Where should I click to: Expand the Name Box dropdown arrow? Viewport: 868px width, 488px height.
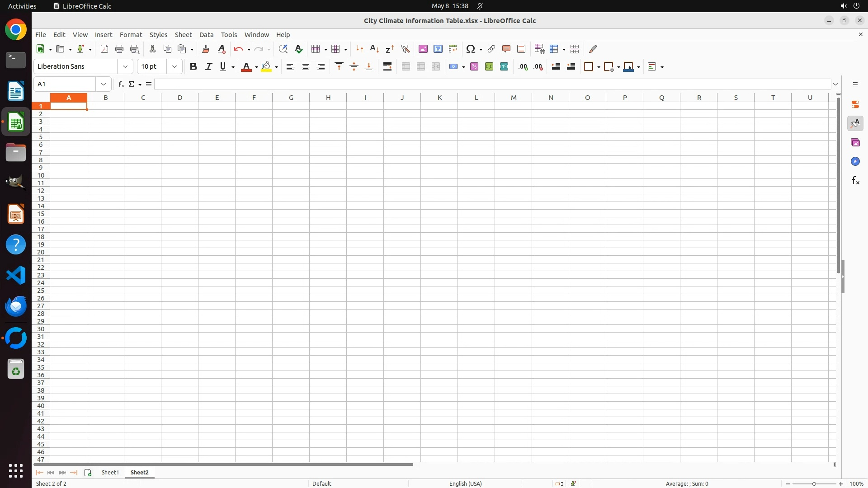(104, 84)
